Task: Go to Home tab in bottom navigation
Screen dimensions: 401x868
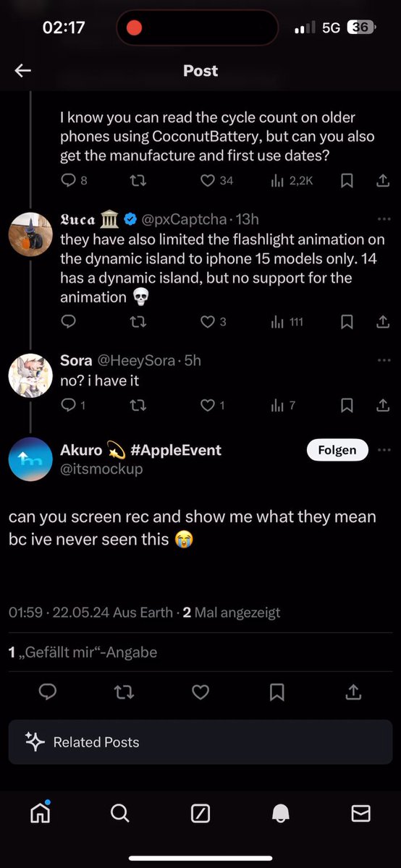Action: [40, 813]
